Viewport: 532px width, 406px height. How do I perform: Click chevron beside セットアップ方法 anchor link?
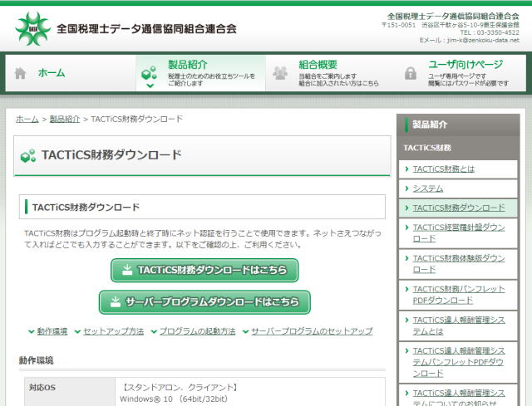(x=77, y=331)
